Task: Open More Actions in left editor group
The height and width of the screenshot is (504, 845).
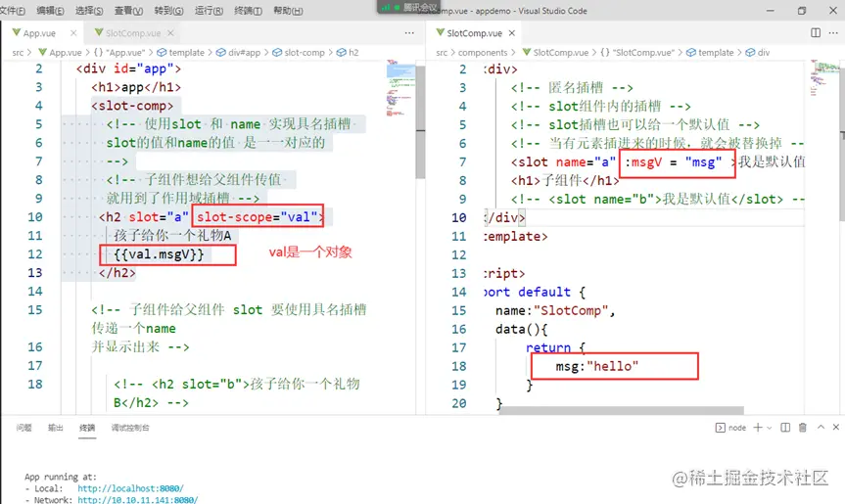Action: point(409,33)
